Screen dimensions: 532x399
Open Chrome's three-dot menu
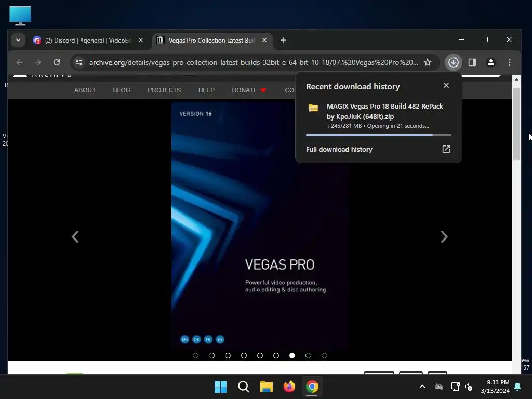click(x=509, y=62)
